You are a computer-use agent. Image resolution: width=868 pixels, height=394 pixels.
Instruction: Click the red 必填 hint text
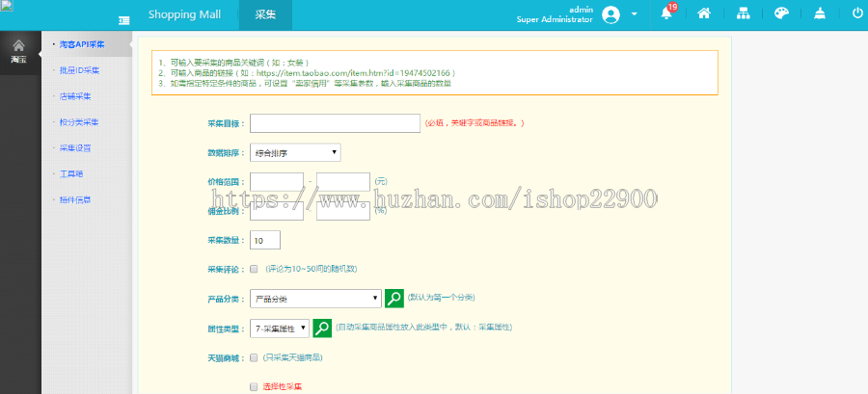coord(474,123)
